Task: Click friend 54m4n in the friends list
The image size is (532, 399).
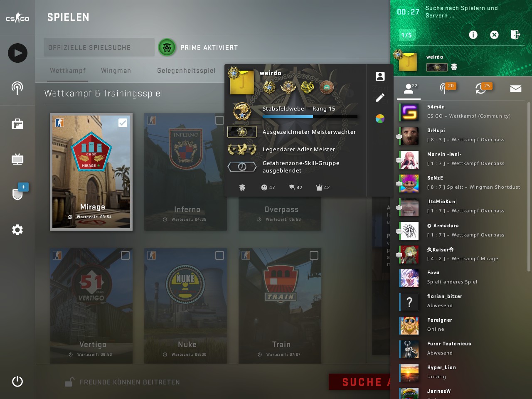Action: [x=461, y=111]
